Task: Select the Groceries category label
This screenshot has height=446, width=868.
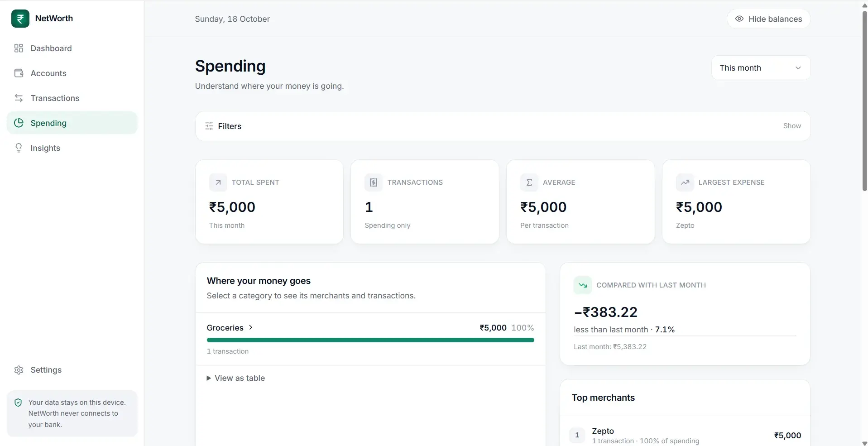Action: point(225,328)
